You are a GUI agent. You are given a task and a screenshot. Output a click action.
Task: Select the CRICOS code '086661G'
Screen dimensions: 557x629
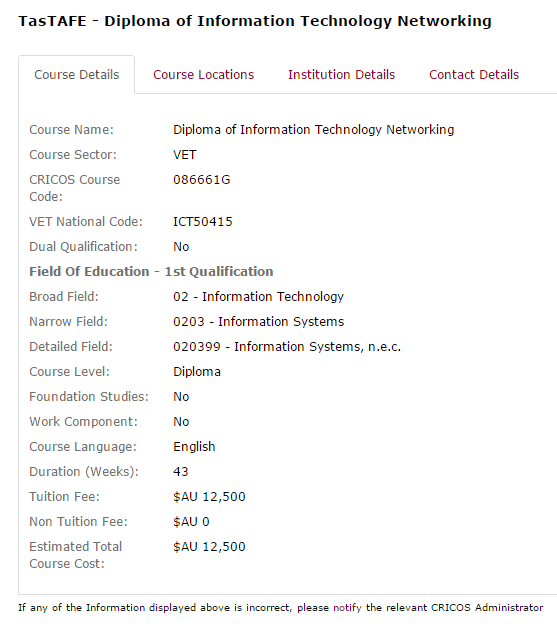pos(202,180)
